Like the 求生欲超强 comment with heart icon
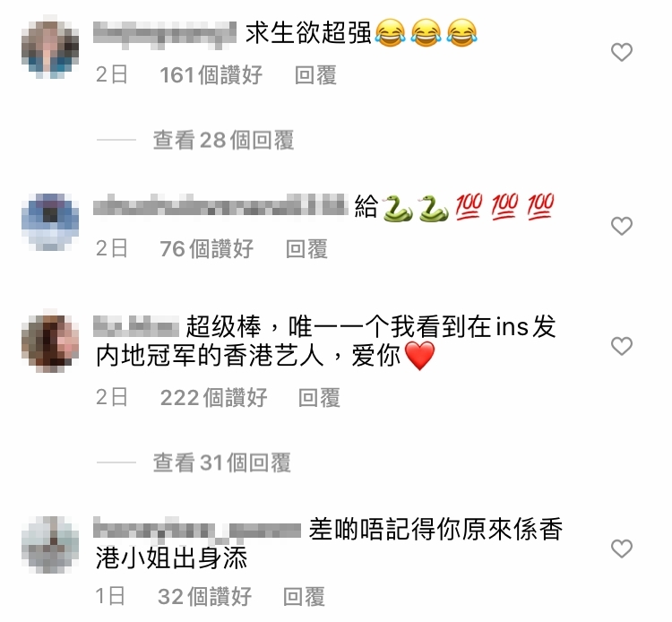The height and width of the screenshot is (622, 672). (622, 52)
